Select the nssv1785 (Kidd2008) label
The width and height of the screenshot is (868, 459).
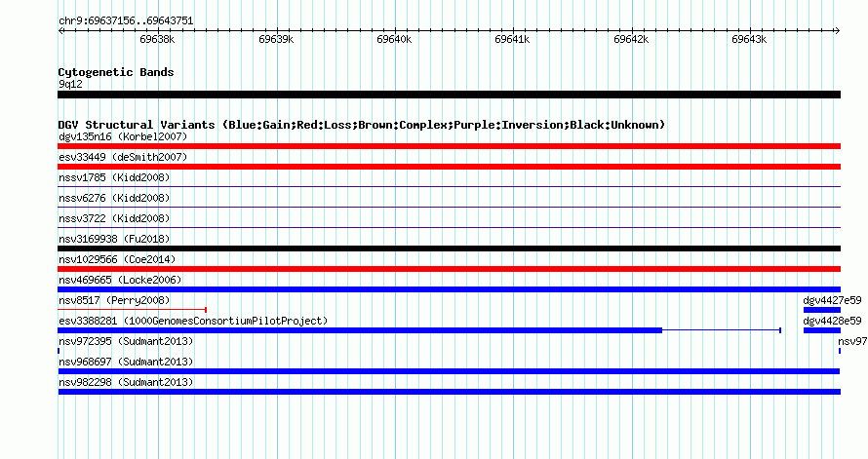pyautogui.click(x=114, y=177)
